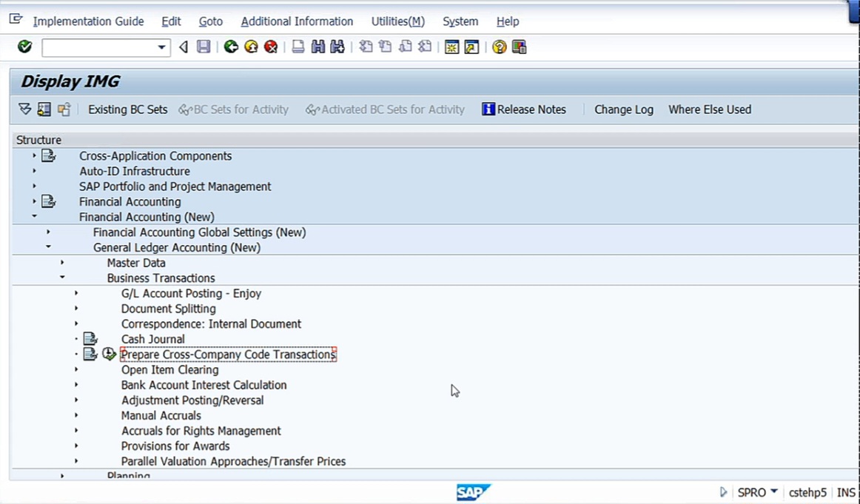
Task: Click the Expand All triangle icon in IMG toolbar
Action: [x=24, y=109]
